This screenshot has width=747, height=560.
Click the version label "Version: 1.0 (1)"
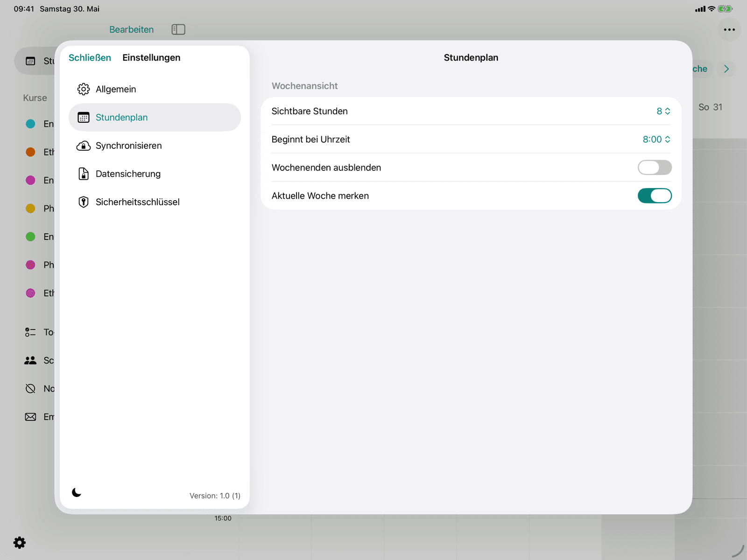pyautogui.click(x=215, y=496)
